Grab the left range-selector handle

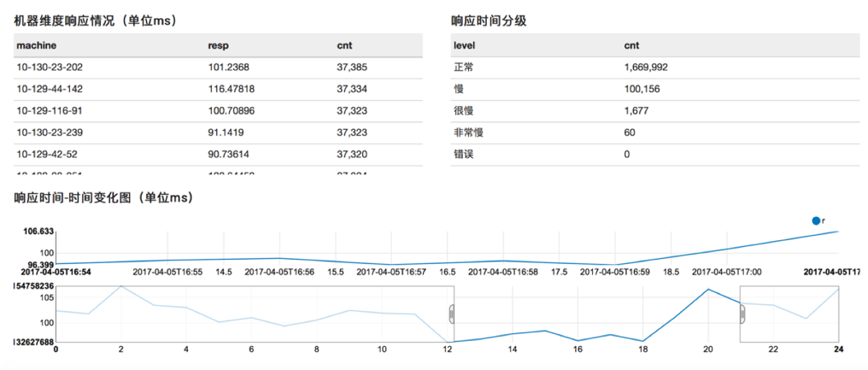pyautogui.click(x=452, y=314)
